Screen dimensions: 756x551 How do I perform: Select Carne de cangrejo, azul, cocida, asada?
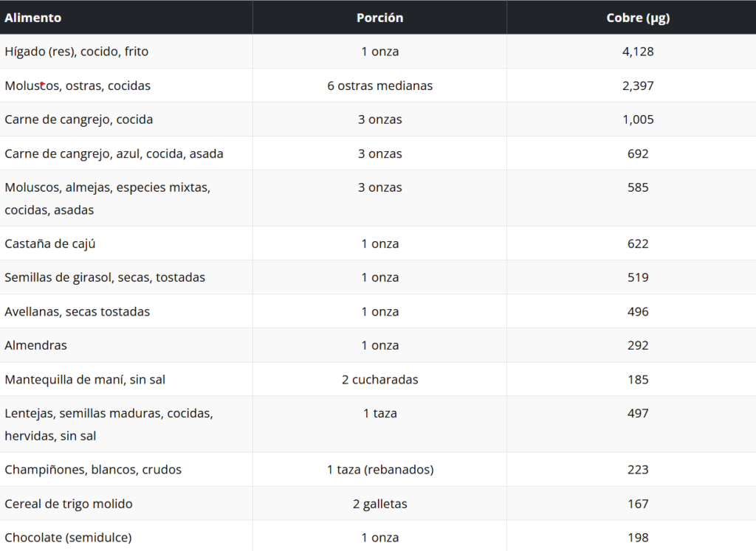(x=114, y=153)
